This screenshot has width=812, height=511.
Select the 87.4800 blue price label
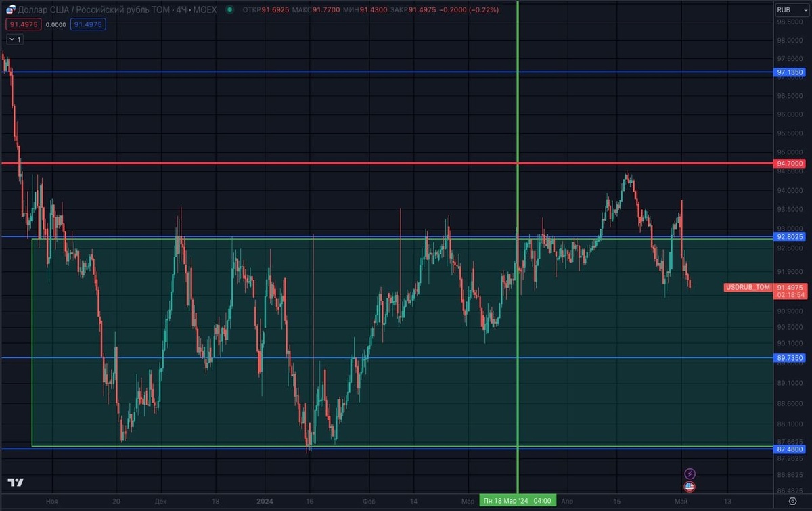(790, 449)
